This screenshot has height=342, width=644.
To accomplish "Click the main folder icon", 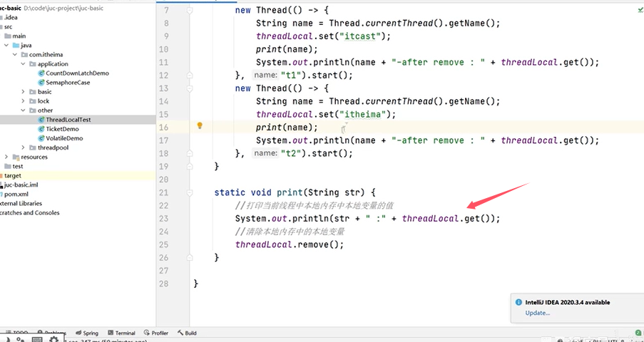I will (x=8, y=36).
